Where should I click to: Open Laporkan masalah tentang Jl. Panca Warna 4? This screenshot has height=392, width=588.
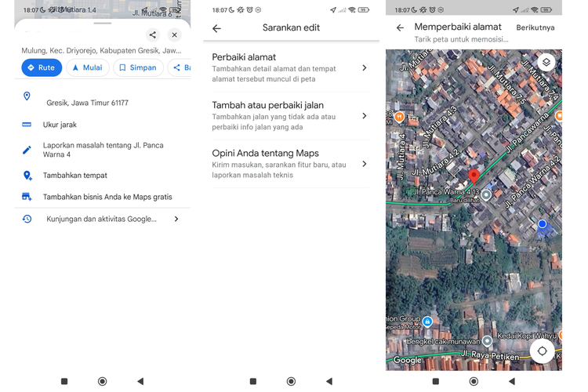click(x=103, y=150)
